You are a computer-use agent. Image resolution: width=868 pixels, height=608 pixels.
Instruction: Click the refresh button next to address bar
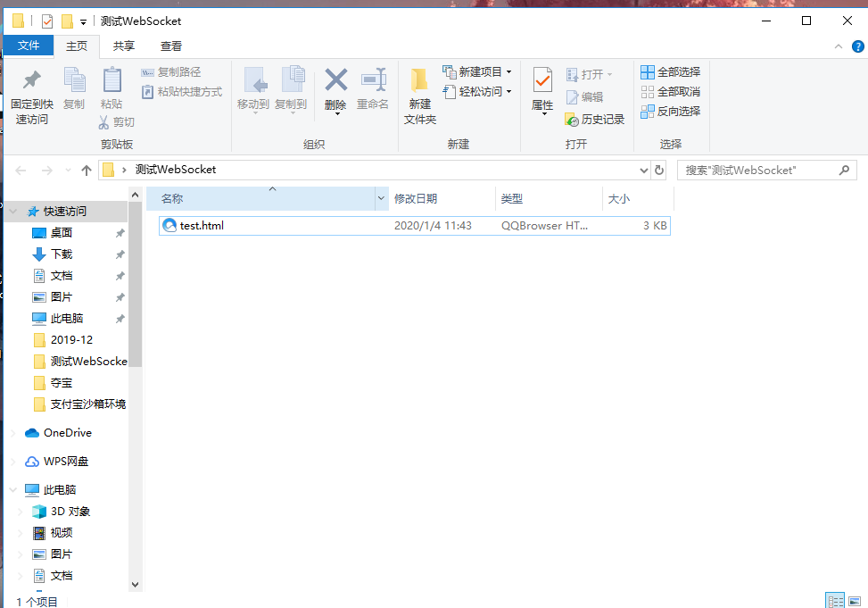pyautogui.click(x=658, y=170)
